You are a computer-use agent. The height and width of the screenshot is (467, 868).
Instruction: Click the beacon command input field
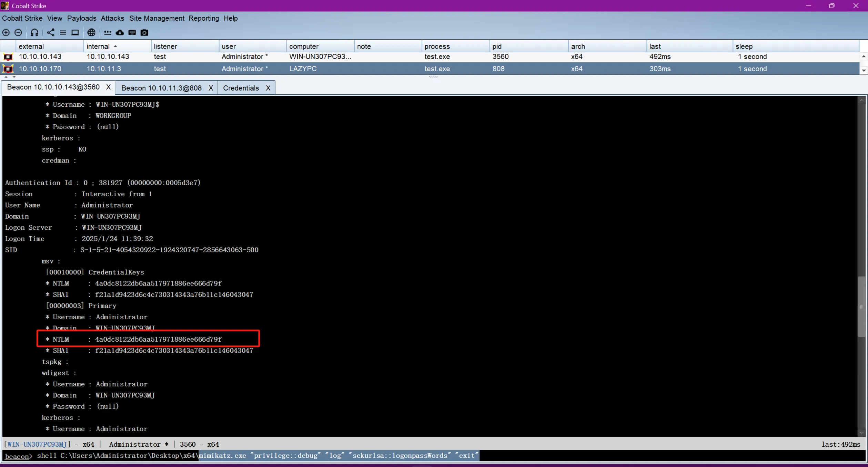(448, 456)
